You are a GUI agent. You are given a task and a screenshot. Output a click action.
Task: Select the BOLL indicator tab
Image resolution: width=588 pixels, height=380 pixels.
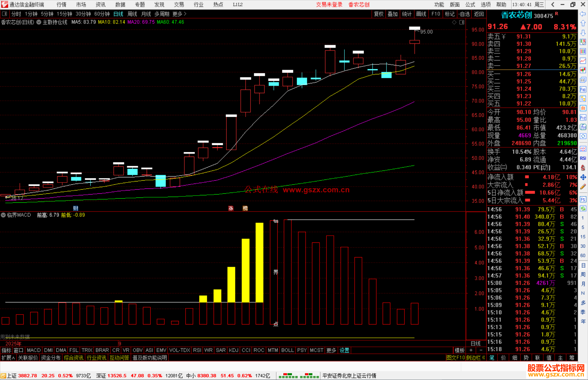(287, 350)
